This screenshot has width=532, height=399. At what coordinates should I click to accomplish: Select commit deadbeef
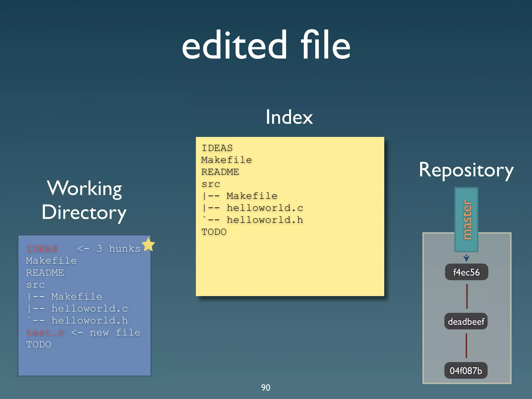click(x=466, y=322)
